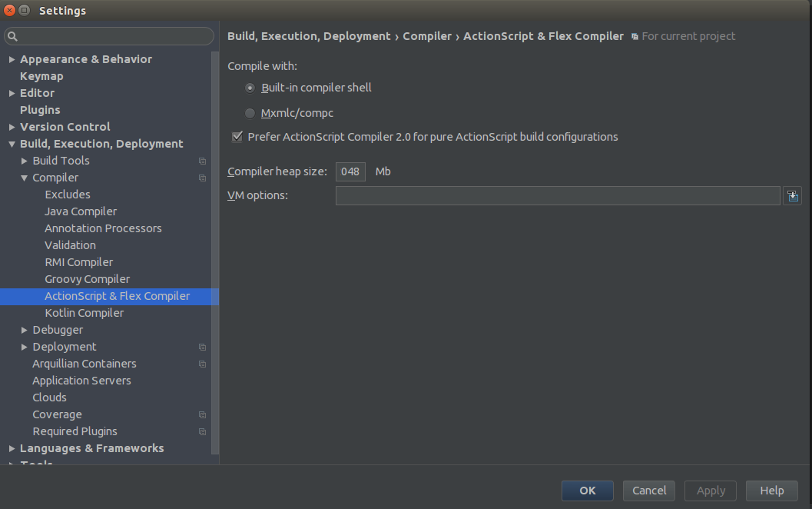Image resolution: width=812 pixels, height=509 pixels.
Task: Collapse the Compiler tree node
Action: tap(25, 178)
